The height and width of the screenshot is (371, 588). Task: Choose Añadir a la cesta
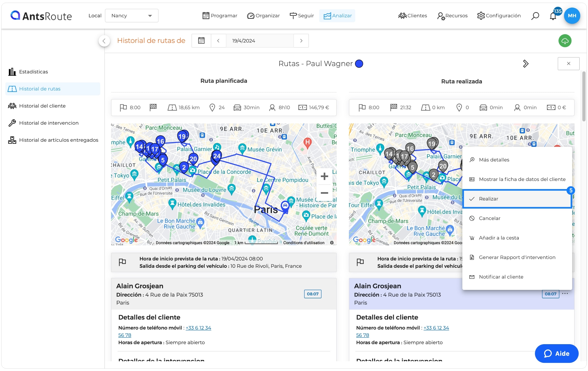517,238
